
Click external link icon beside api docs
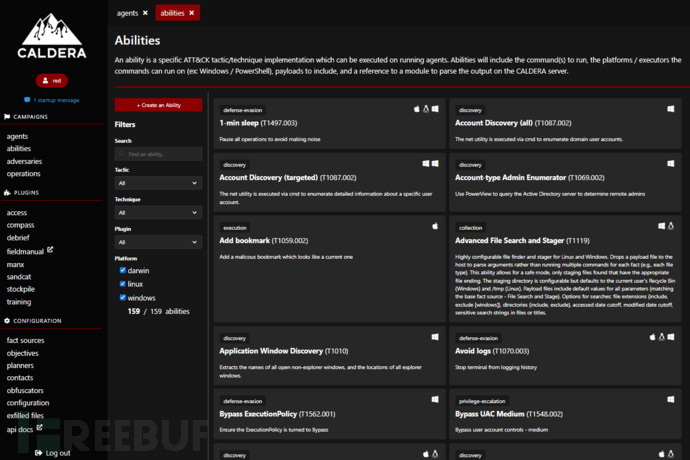(x=40, y=428)
